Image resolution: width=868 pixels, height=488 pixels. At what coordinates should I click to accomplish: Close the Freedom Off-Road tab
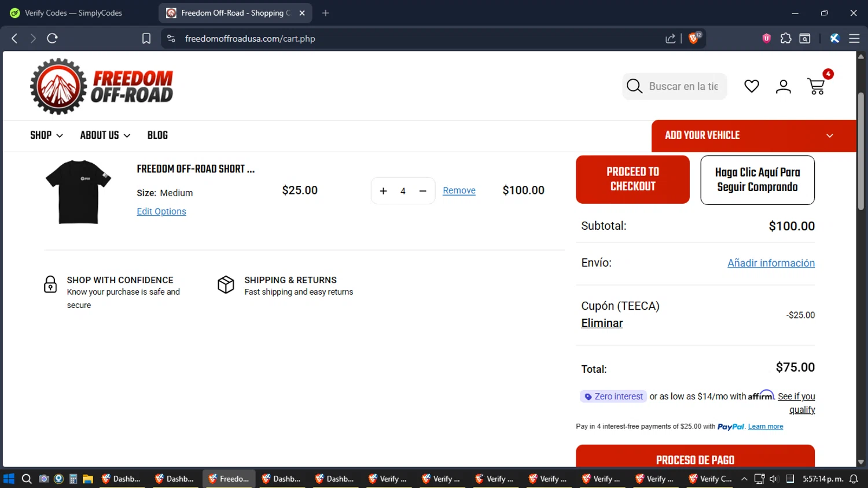pos(302,13)
